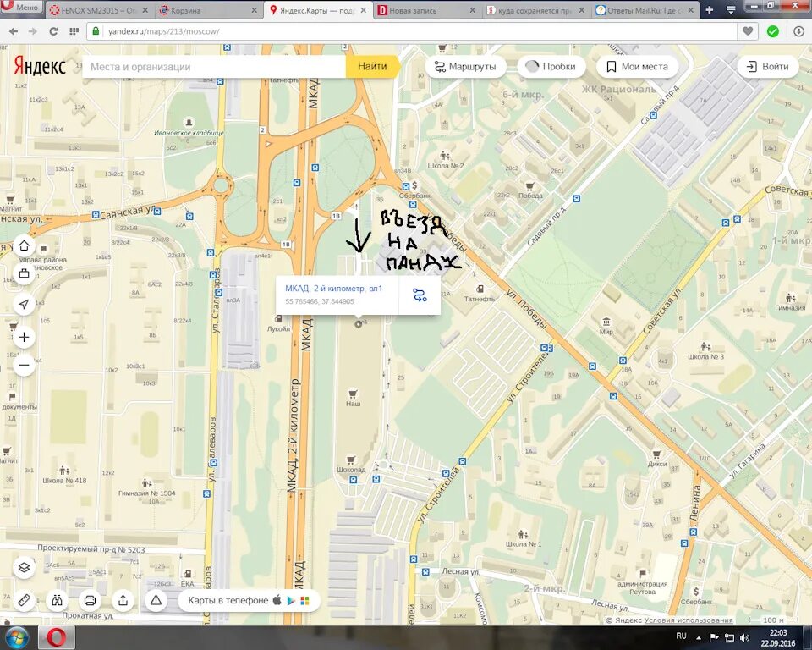
Task: Click the work briefcase map button
Action: coord(24,273)
